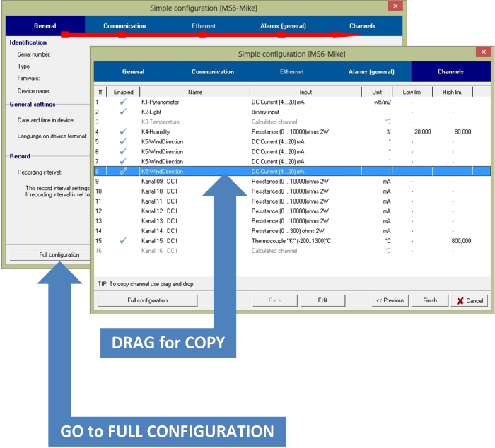Toggle enabled checkmark for K4-Humidity
The height and width of the screenshot is (448, 495).
point(123,131)
